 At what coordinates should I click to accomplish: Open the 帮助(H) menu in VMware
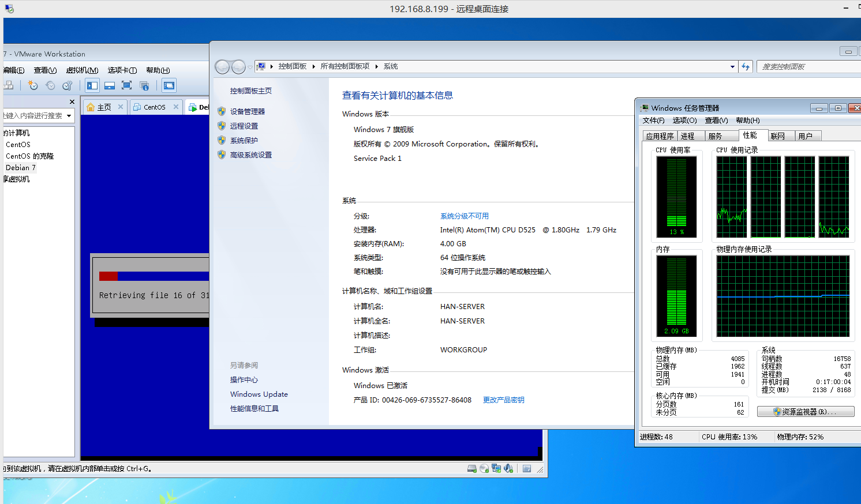tap(158, 70)
